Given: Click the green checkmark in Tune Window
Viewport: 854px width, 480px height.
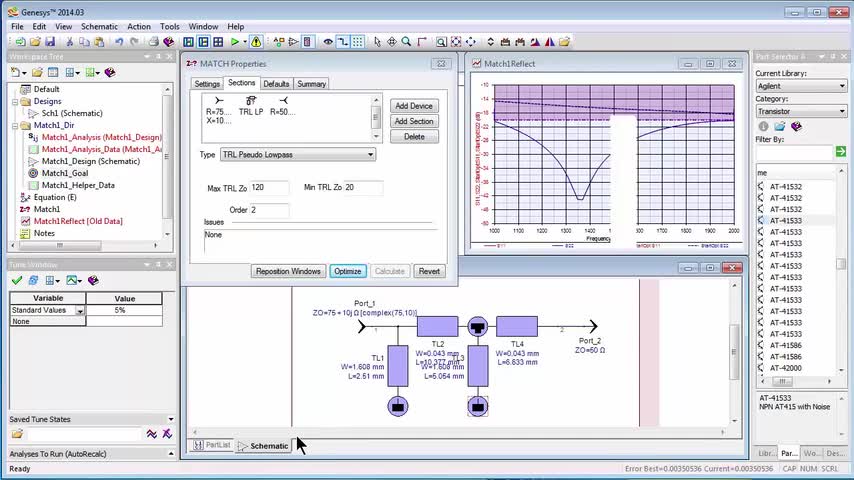Looking at the screenshot, I should 17,281.
